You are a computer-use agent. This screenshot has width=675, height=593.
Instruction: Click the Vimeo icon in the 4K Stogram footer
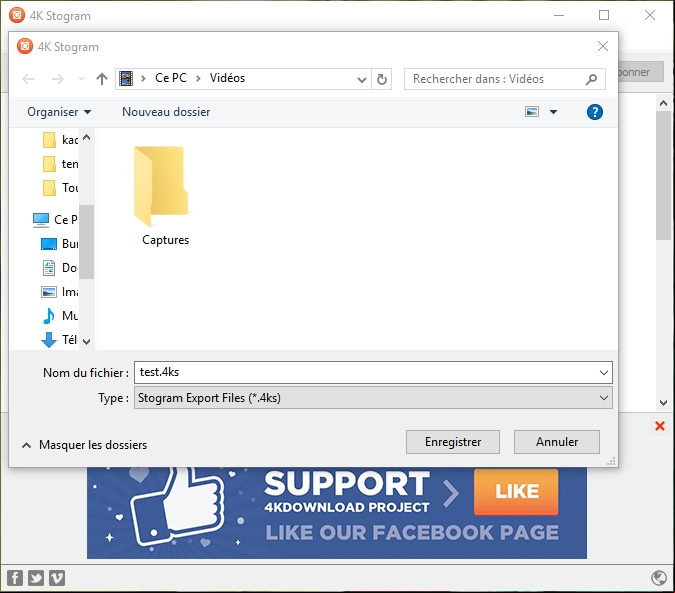57,578
